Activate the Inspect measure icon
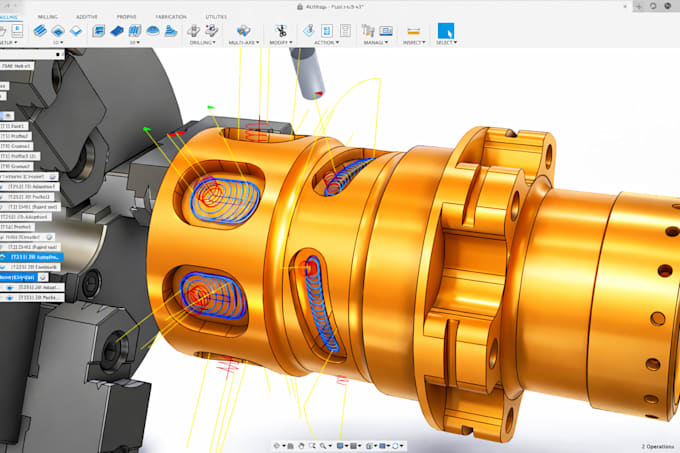 414,31
